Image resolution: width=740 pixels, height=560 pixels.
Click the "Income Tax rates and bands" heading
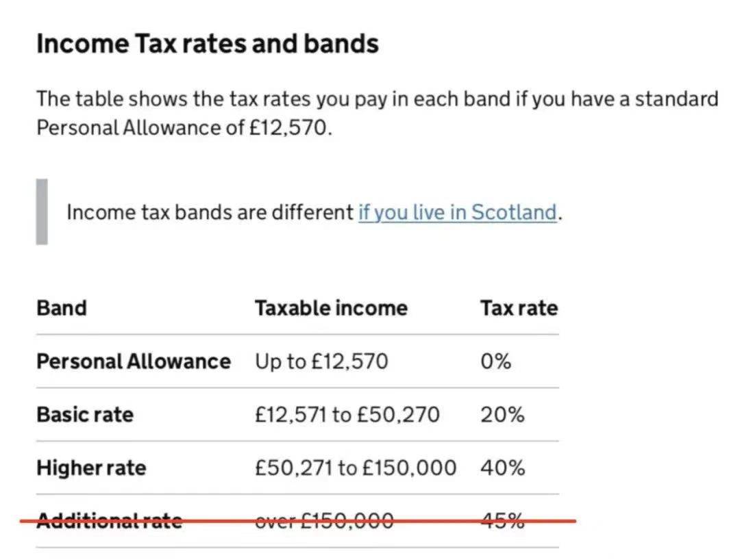[x=207, y=44]
